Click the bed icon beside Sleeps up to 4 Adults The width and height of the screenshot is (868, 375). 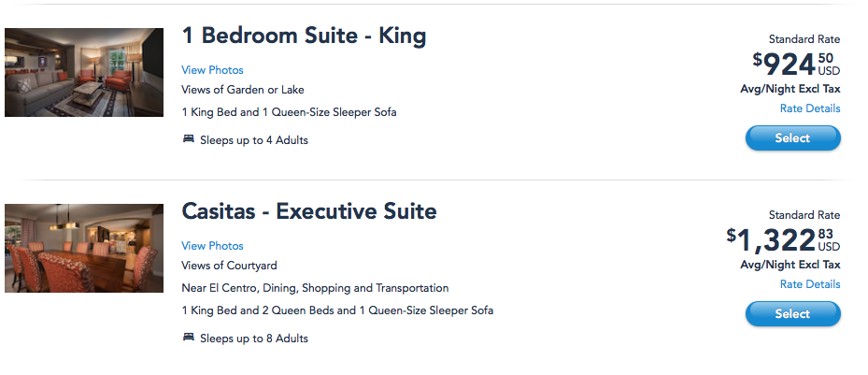(x=188, y=139)
